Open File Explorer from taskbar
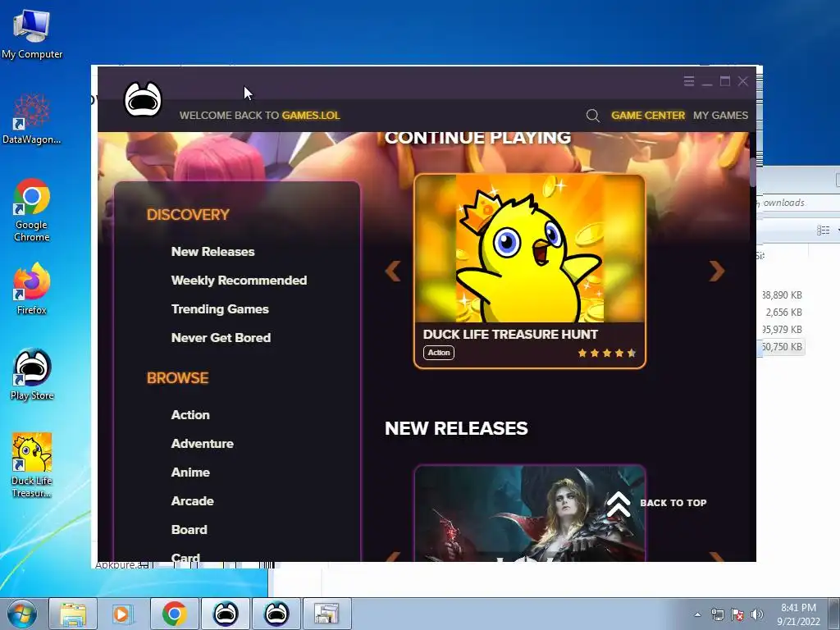The width and height of the screenshot is (840, 630). (x=73, y=614)
